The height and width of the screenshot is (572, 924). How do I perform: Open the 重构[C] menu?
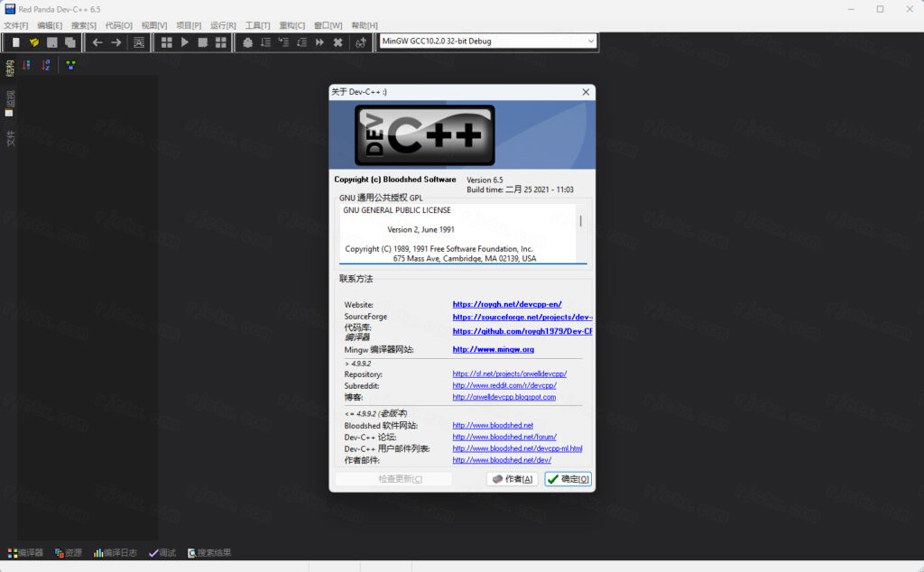(x=291, y=25)
